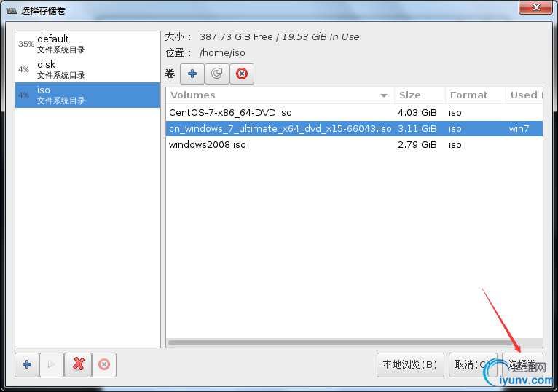The height and width of the screenshot is (392, 558).
Task: Click the red X delete pool icon
Action: (78, 364)
